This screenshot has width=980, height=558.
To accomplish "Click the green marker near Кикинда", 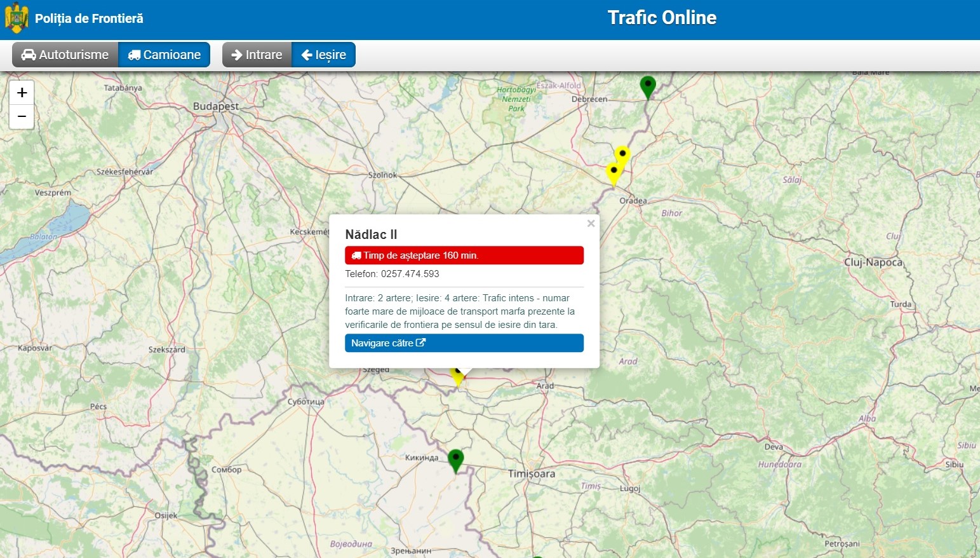I will [455, 459].
